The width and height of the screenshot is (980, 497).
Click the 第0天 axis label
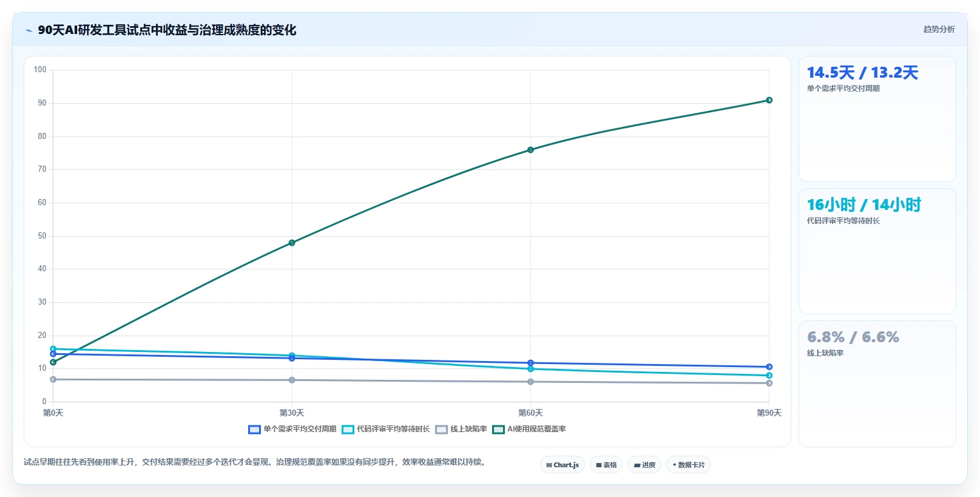point(53,413)
